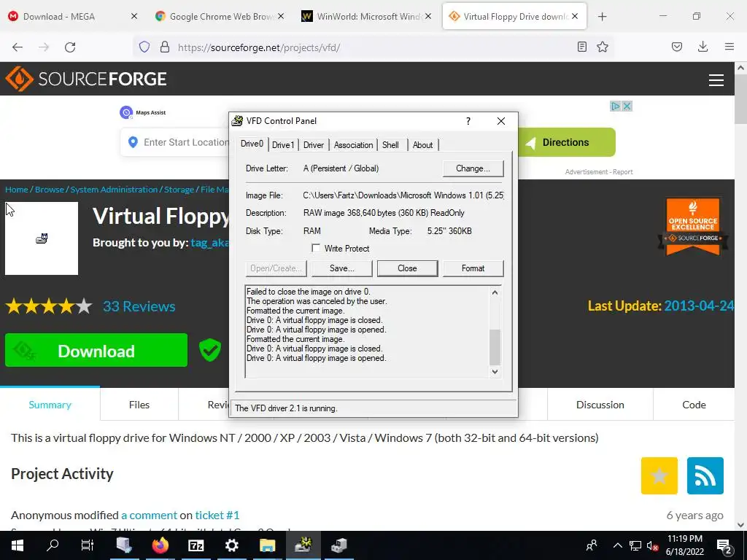Open Task View on taskbar

point(88,545)
